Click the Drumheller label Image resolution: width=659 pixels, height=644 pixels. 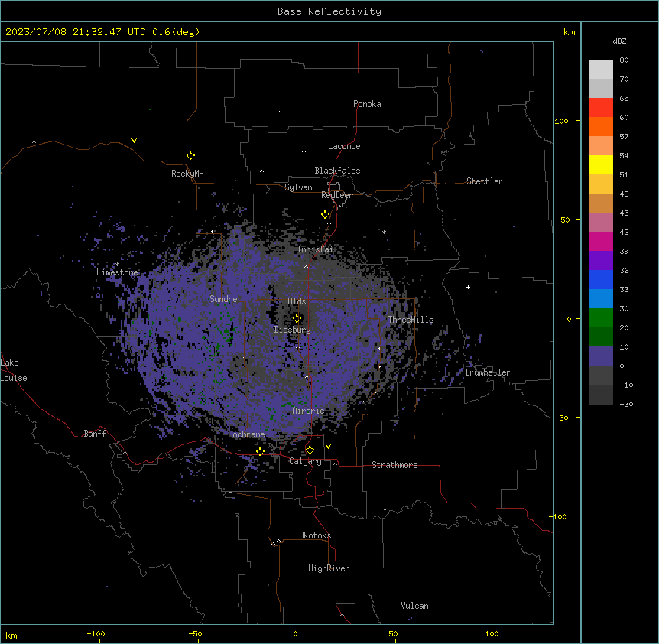(488, 372)
